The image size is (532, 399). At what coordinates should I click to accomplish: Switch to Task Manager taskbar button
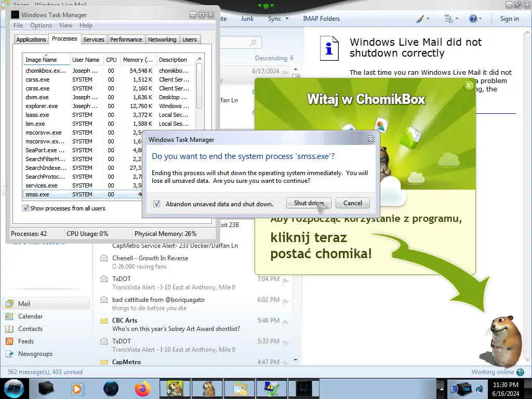coord(304,389)
